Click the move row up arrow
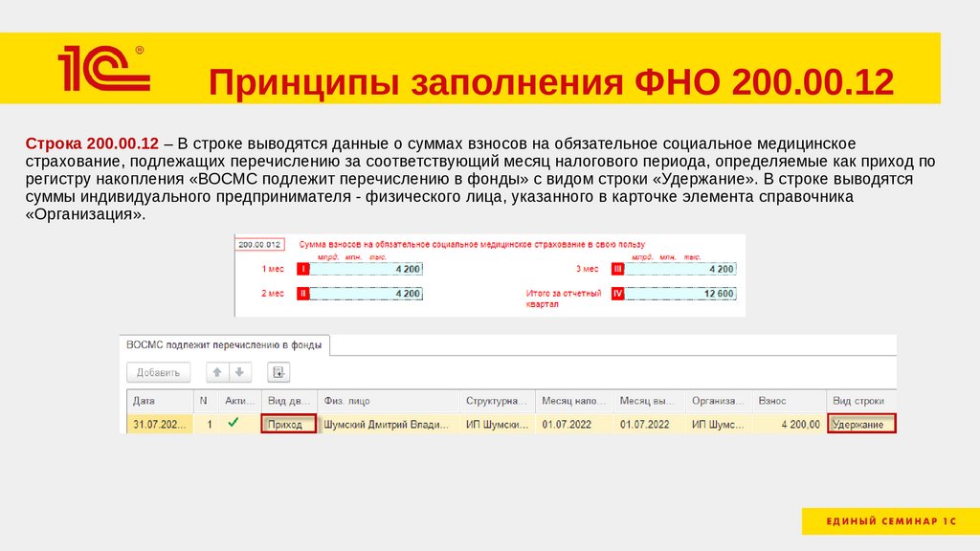 217,372
